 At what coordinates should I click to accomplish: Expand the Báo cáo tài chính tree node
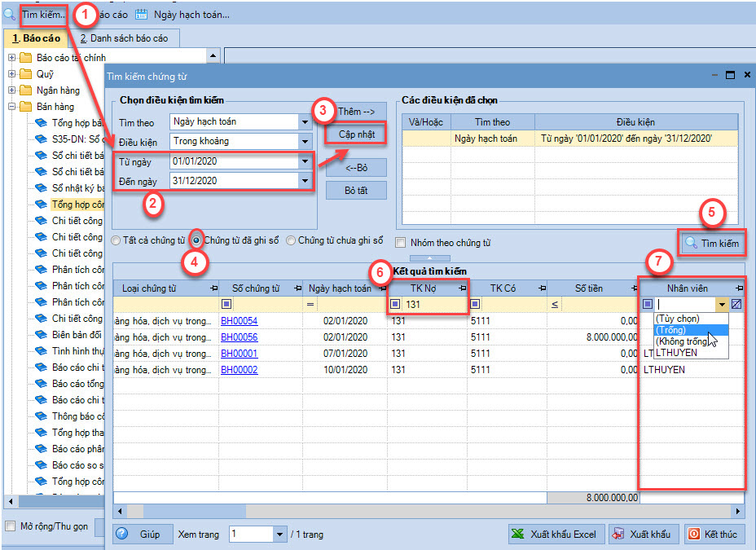coord(11,58)
